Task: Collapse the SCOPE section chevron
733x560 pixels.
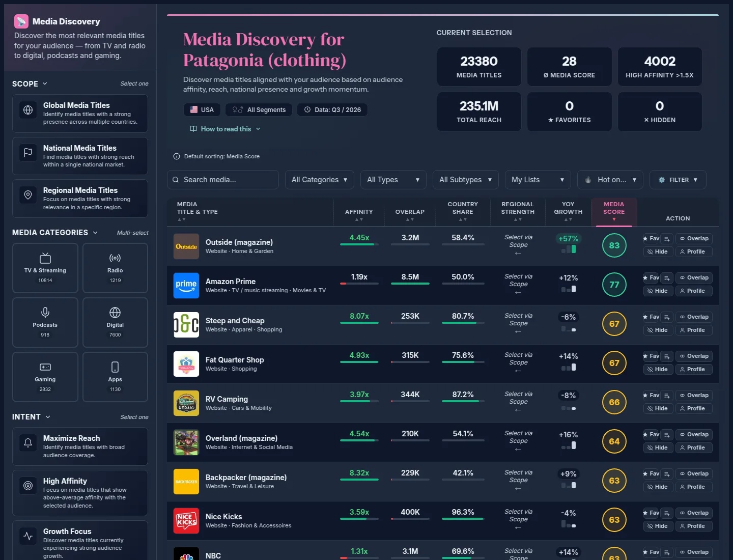Action: coord(45,83)
